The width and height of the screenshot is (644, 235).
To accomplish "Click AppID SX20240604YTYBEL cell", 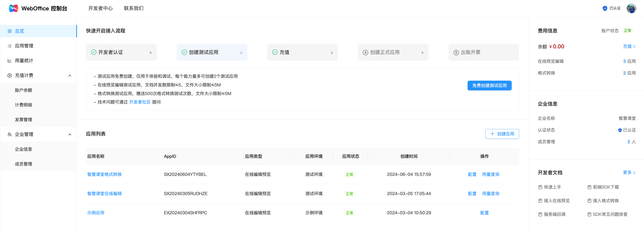I will coord(185,174).
